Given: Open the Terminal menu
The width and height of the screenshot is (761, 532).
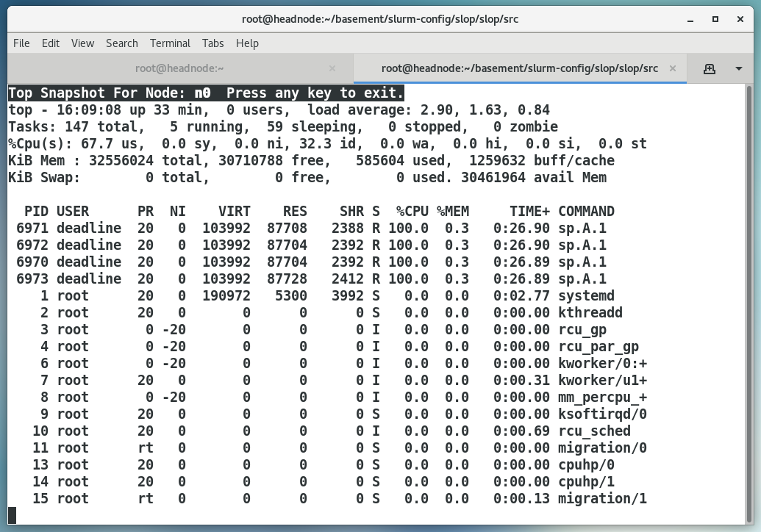Looking at the screenshot, I should (170, 43).
